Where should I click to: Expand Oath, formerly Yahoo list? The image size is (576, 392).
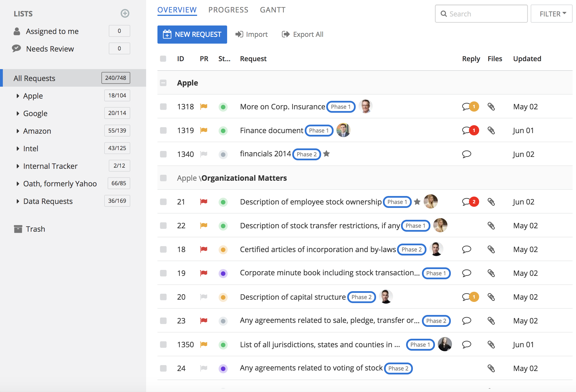[18, 184]
